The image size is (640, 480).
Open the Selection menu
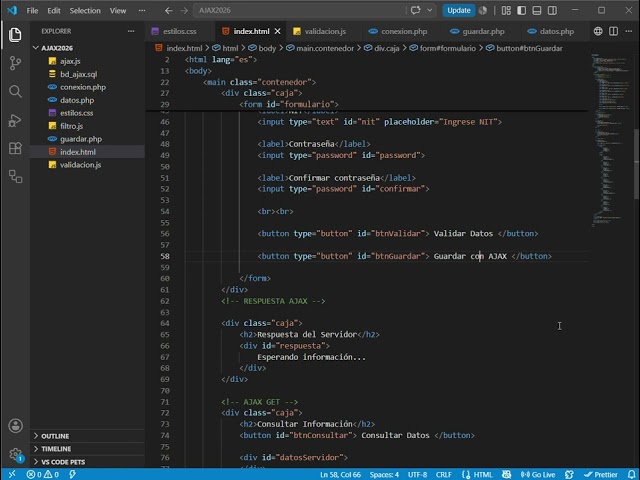[85, 11]
